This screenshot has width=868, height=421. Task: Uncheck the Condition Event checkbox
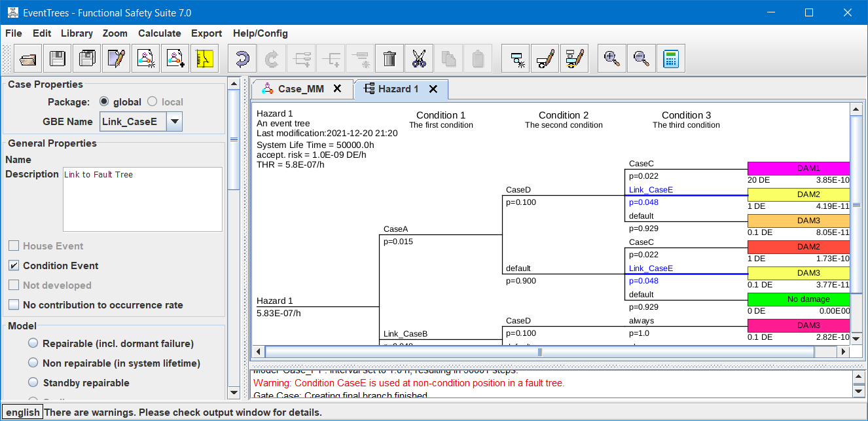click(x=14, y=266)
